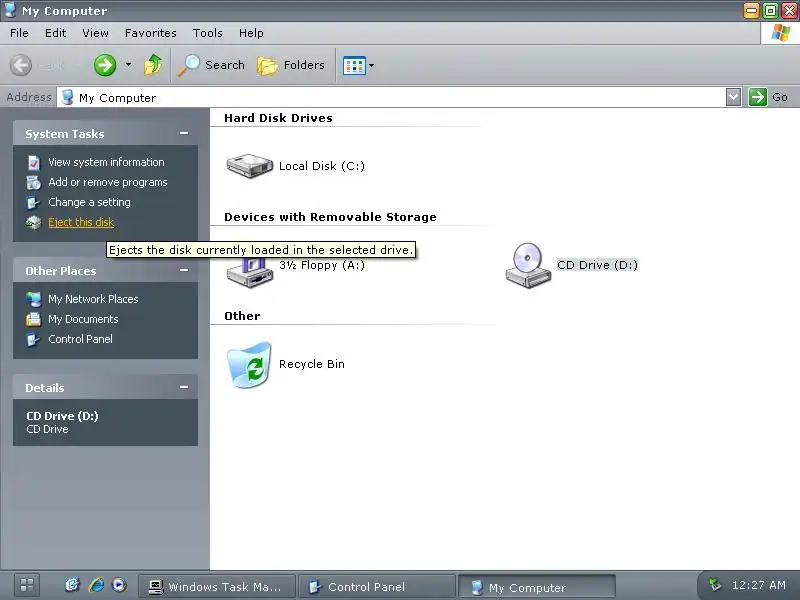Select the Recycle Bin icon
This screenshot has height=600, width=800.
[x=249, y=364]
